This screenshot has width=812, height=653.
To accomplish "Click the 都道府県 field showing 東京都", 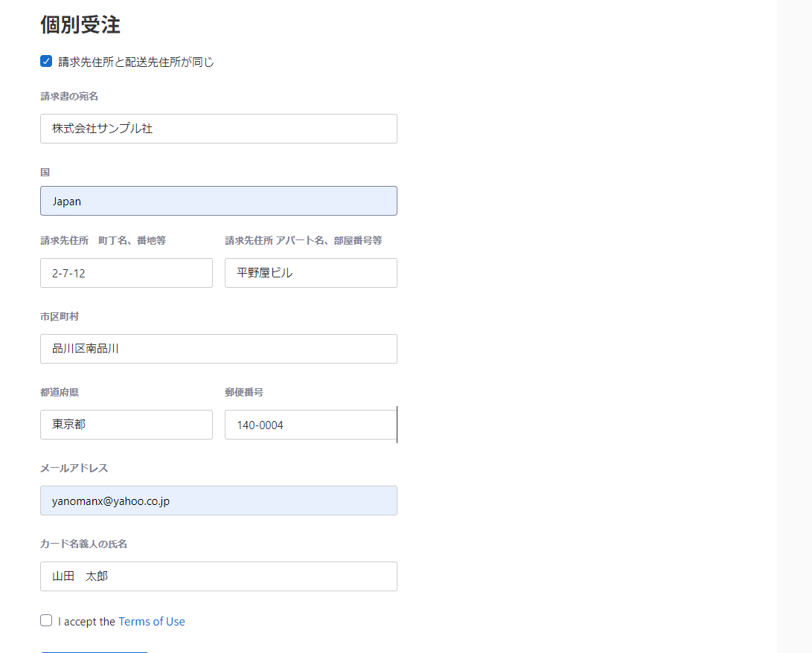I will 126,425.
